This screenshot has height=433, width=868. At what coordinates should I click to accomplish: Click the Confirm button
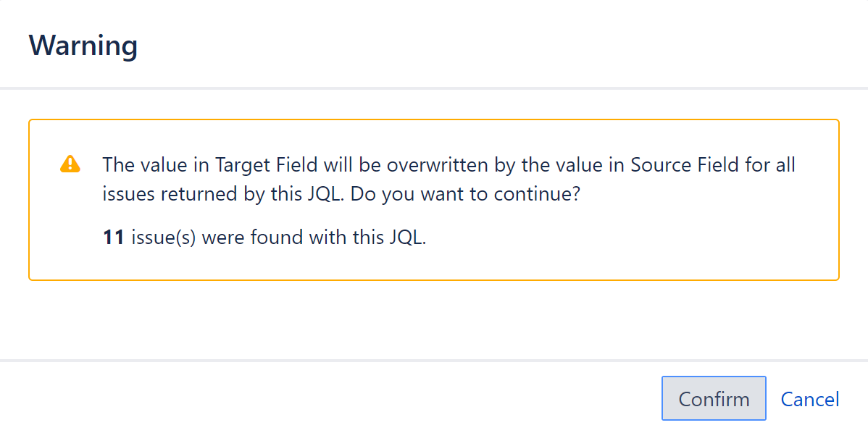(713, 398)
